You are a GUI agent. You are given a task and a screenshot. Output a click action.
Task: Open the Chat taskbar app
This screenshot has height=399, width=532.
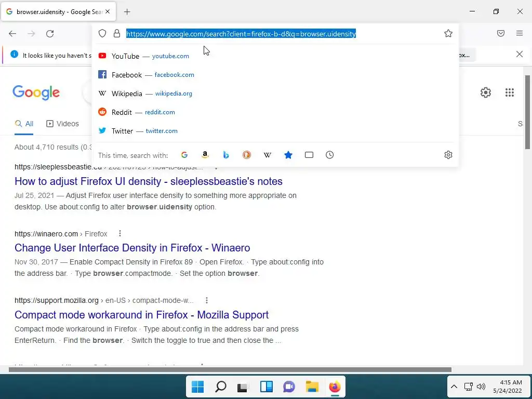pos(289,387)
